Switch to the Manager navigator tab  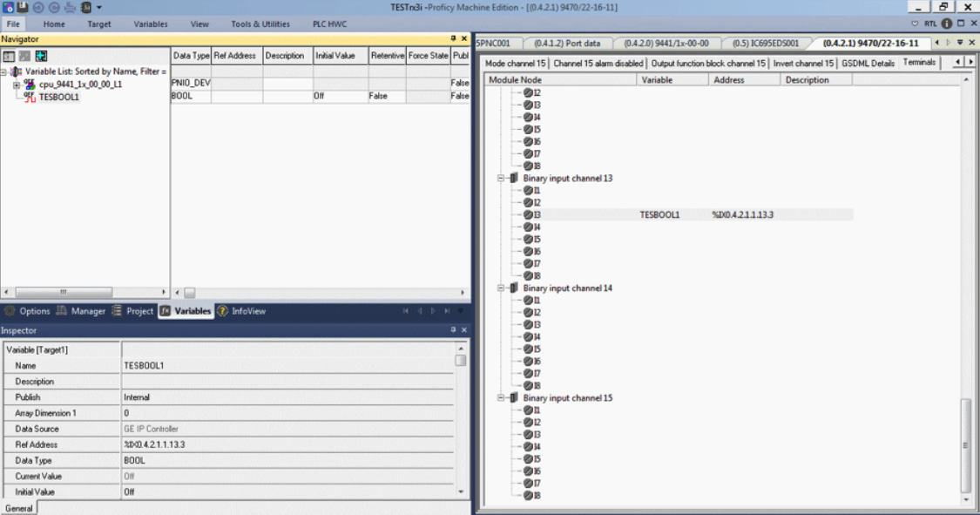(81, 311)
